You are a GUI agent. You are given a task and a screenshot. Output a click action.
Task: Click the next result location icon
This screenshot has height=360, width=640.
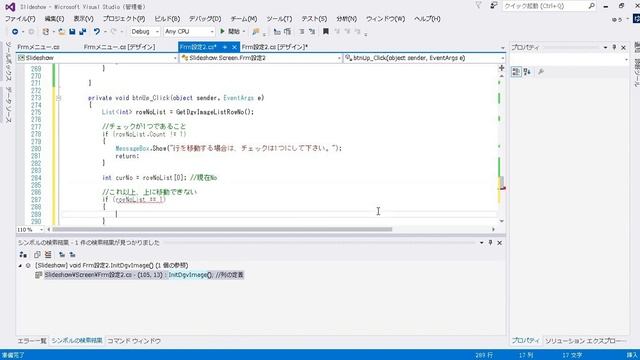(73, 255)
